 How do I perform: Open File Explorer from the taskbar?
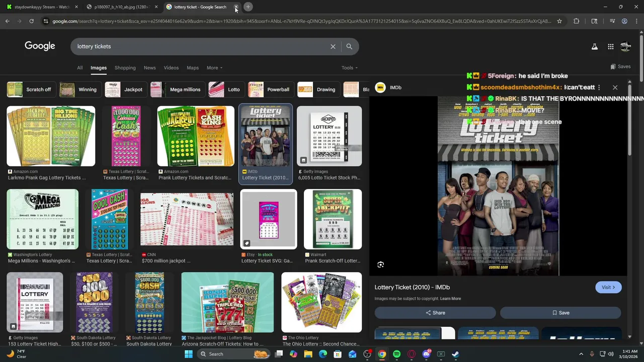pyautogui.click(x=308, y=354)
